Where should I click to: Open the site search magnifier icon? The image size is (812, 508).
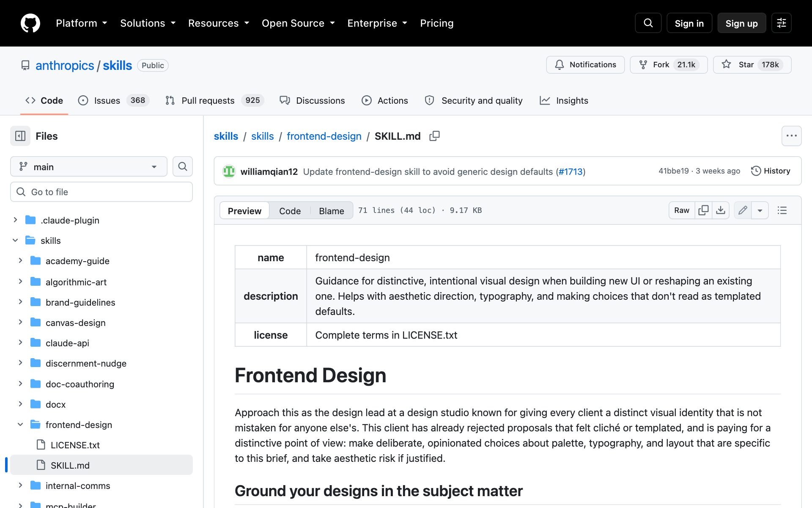[x=648, y=23]
